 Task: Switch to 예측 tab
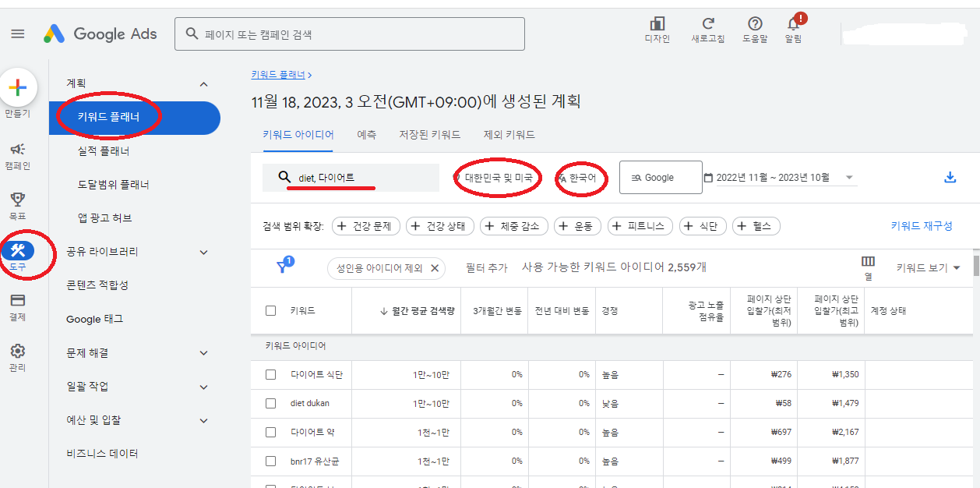click(x=366, y=135)
